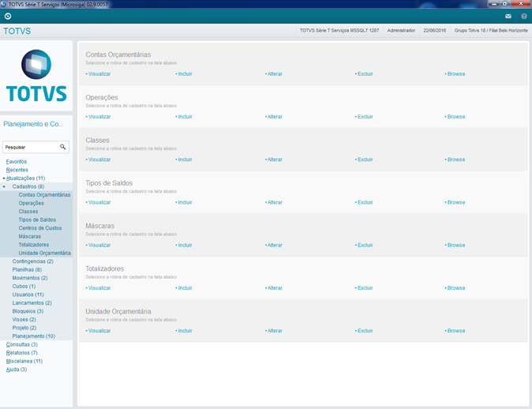Expand Lancamentos (2) submenu
This screenshot has width=532, height=409.
point(32,302)
